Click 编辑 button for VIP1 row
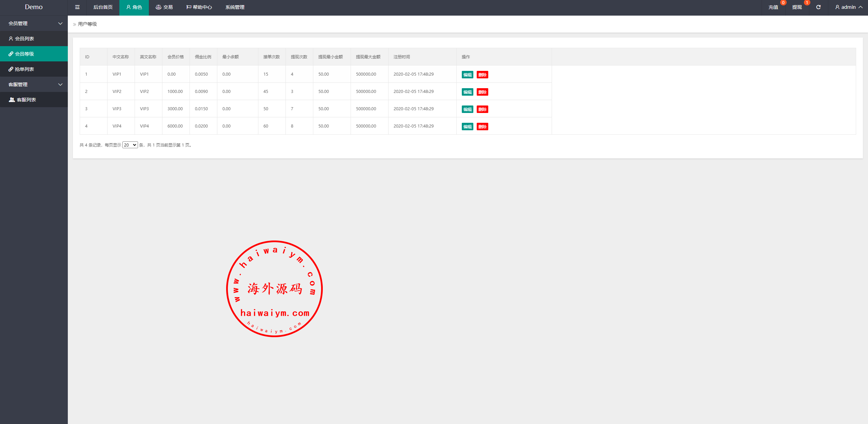 click(467, 75)
